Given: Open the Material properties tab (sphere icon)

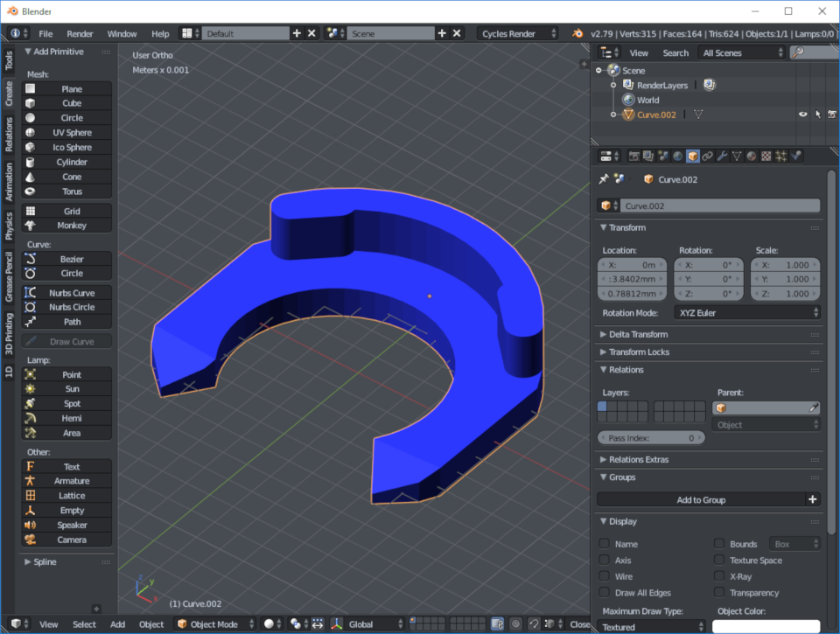Looking at the screenshot, I should click(751, 157).
